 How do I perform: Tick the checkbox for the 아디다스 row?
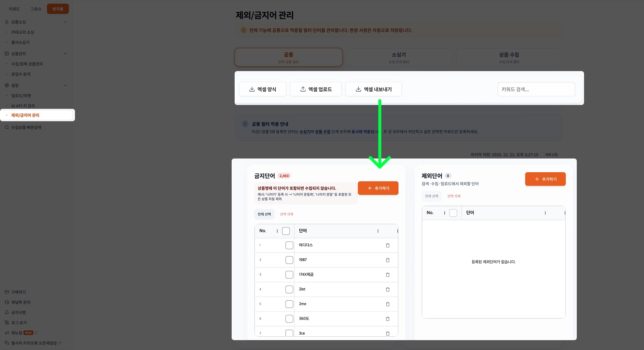(289, 245)
